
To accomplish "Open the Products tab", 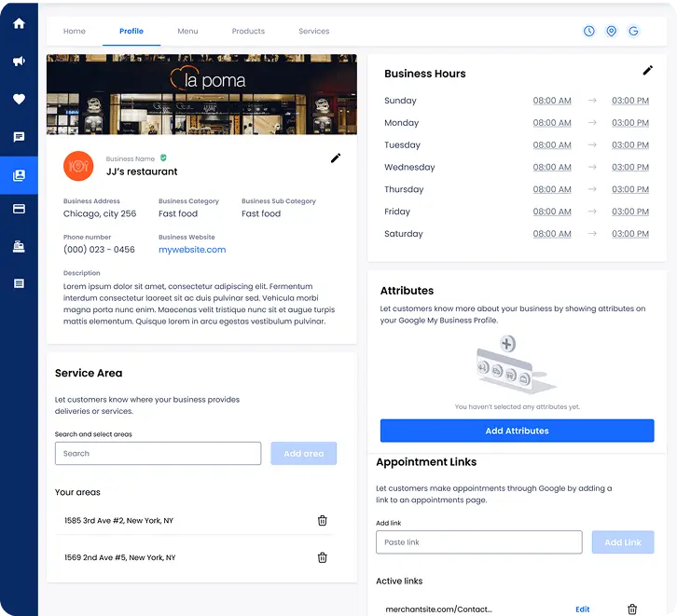I will click(248, 31).
